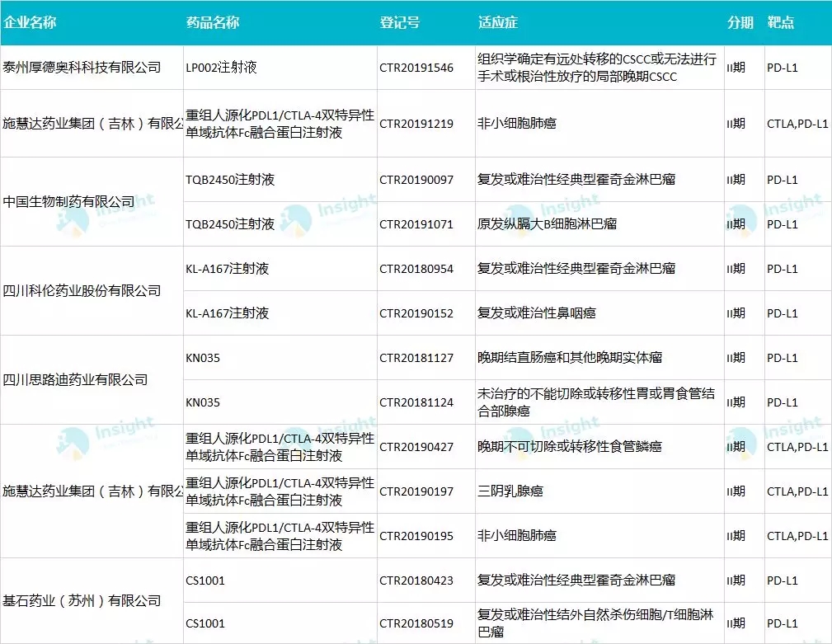
Task: Click the PD-L1 target in the CTR20181127 row
Action: coord(783,359)
